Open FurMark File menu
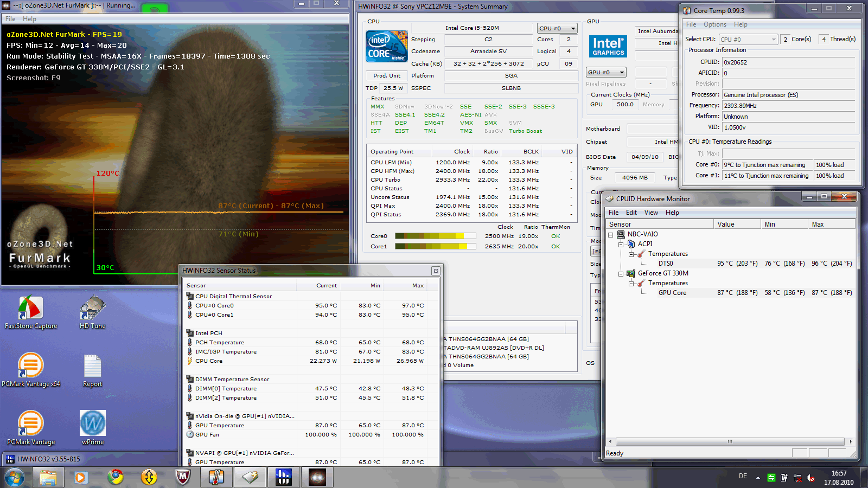 point(10,19)
